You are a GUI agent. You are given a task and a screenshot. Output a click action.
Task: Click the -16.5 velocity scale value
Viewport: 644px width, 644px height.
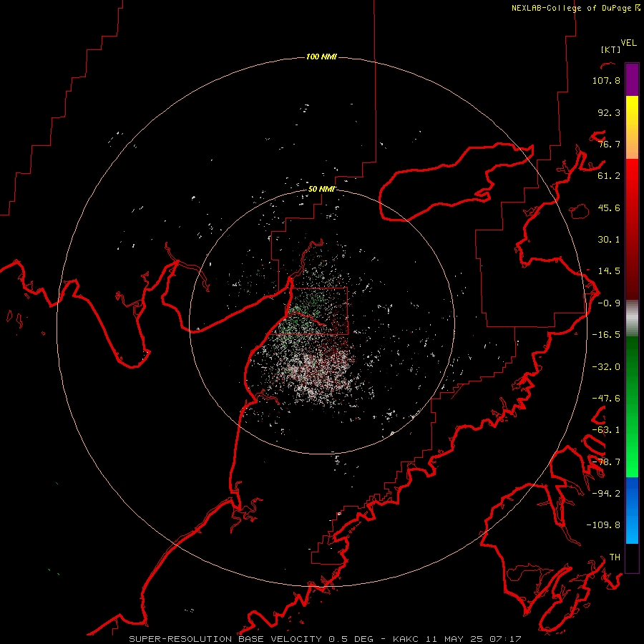(606, 335)
